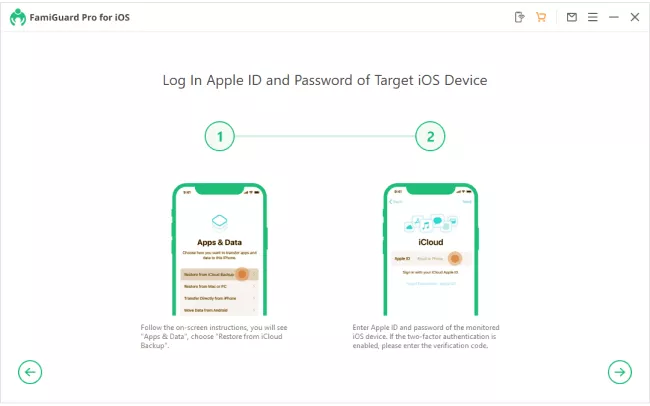Click the iCloud phone illustration
The height and width of the screenshot is (406, 650).
[x=431, y=249]
